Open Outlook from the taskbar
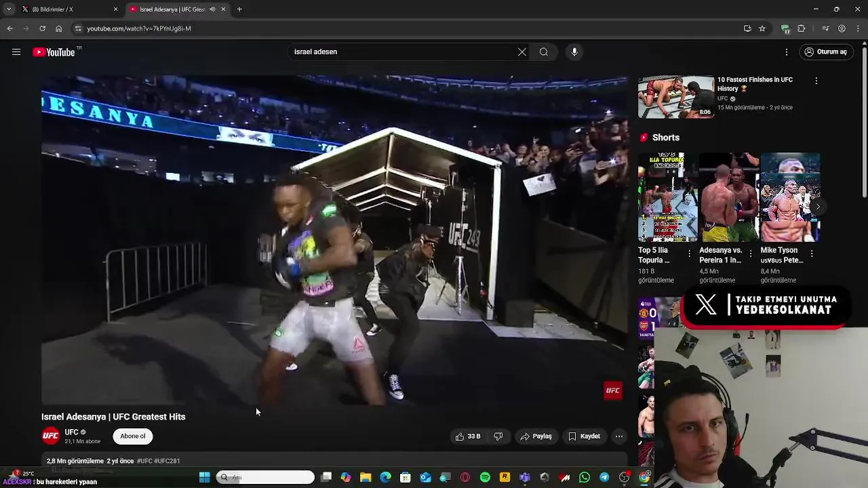Image resolution: width=868 pixels, height=488 pixels. (x=425, y=477)
